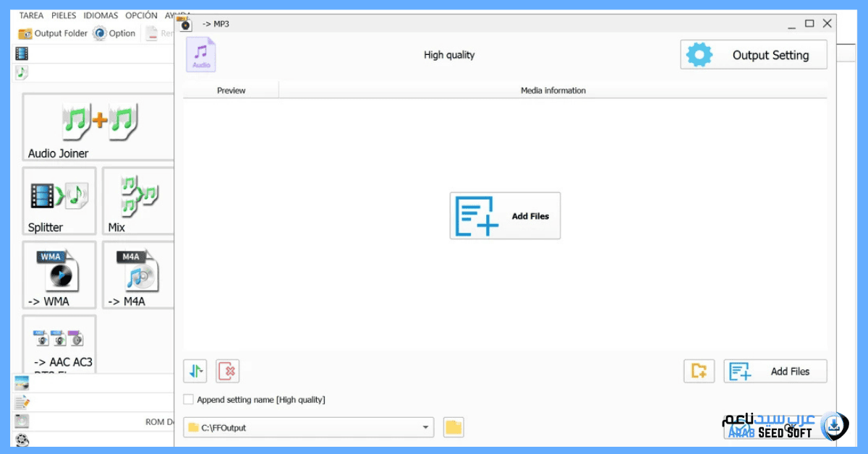The width and height of the screenshot is (868, 454).
Task: Open the IDIOMAS menu
Action: coord(101,15)
